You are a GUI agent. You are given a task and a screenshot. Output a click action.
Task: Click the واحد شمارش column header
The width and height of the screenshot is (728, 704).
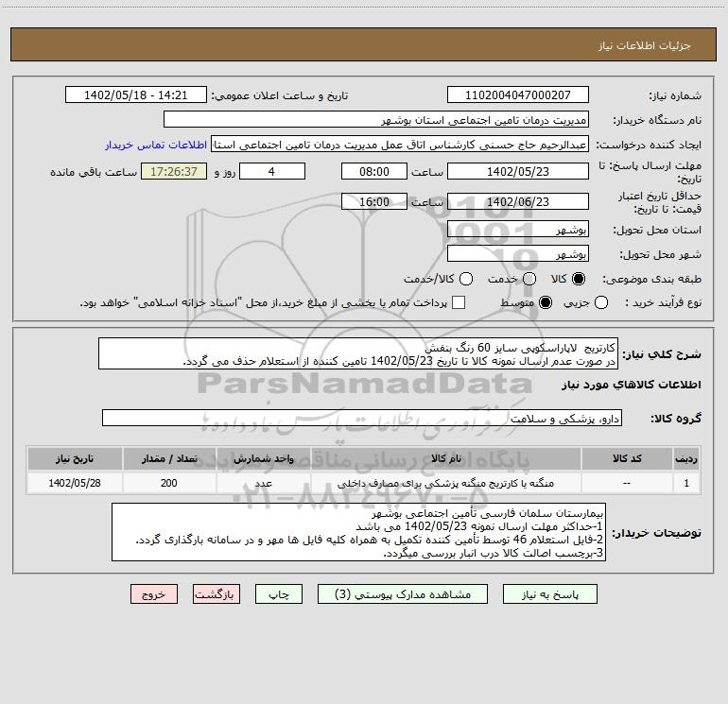(x=263, y=458)
